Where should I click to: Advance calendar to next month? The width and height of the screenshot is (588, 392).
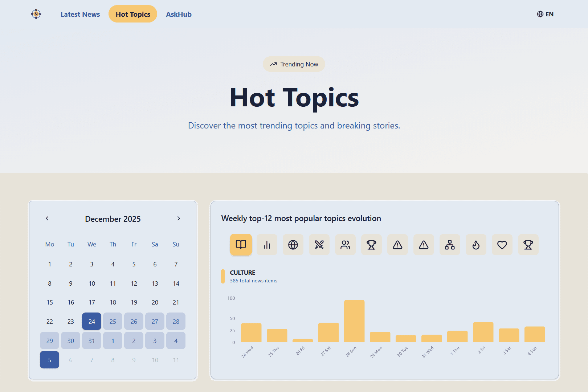(179, 219)
